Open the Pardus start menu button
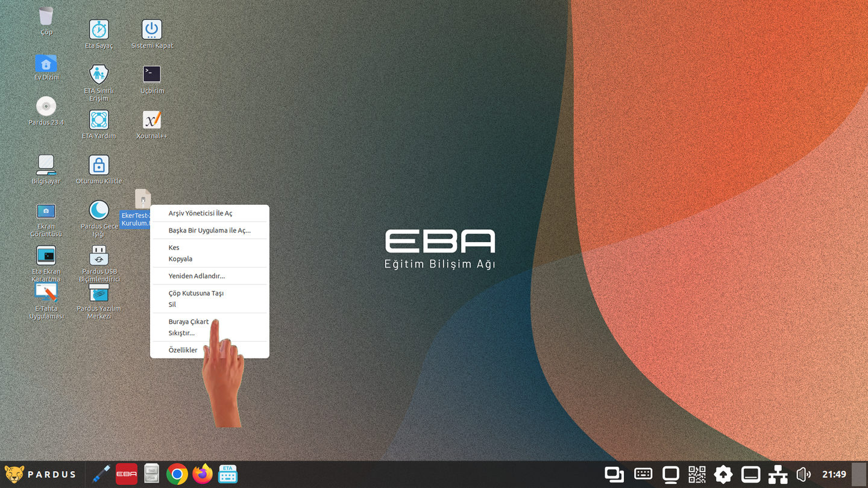The image size is (868, 488). click(x=40, y=474)
